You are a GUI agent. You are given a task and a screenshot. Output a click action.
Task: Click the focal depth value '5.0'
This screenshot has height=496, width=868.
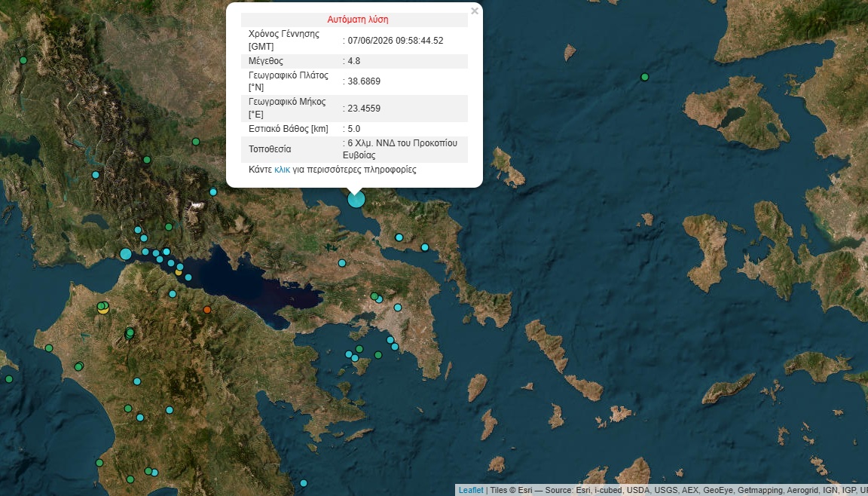(353, 129)
